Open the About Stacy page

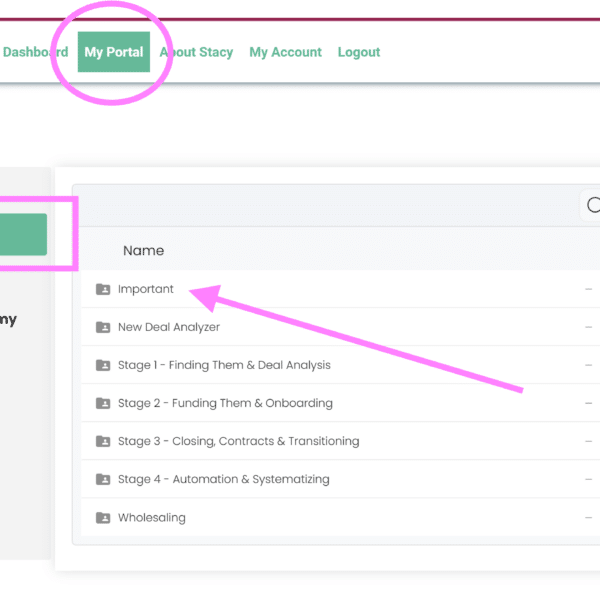[x=196, y=52]
